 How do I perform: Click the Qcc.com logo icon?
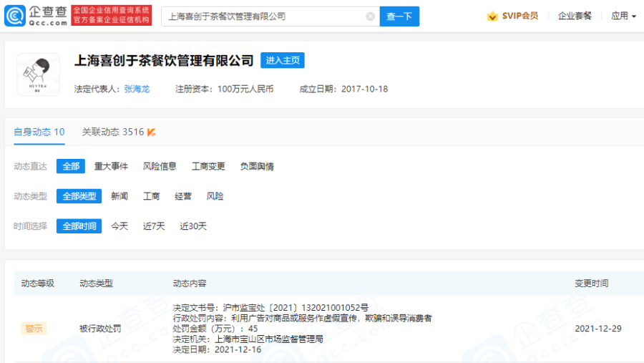(x=15, y=16)
